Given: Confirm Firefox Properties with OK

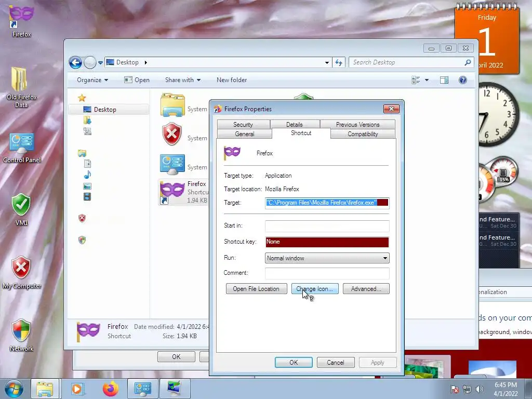Looking at the screenshot, I should (294, 362).
